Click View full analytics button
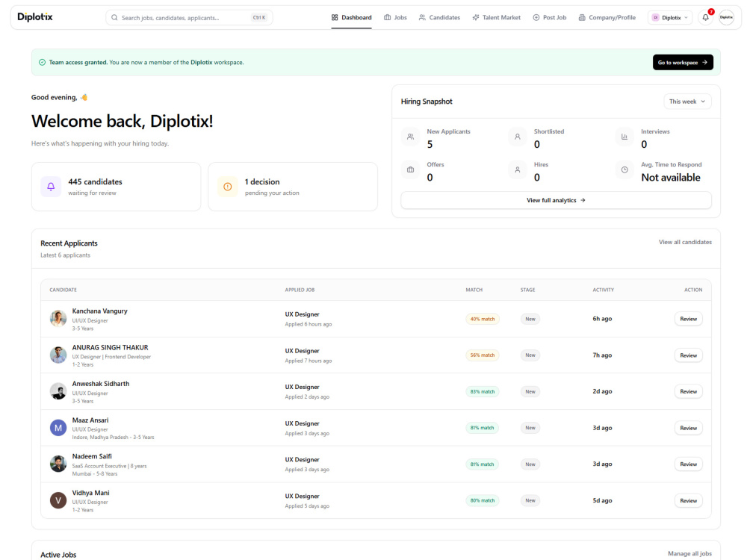747x560 pixels. (556, 200)
